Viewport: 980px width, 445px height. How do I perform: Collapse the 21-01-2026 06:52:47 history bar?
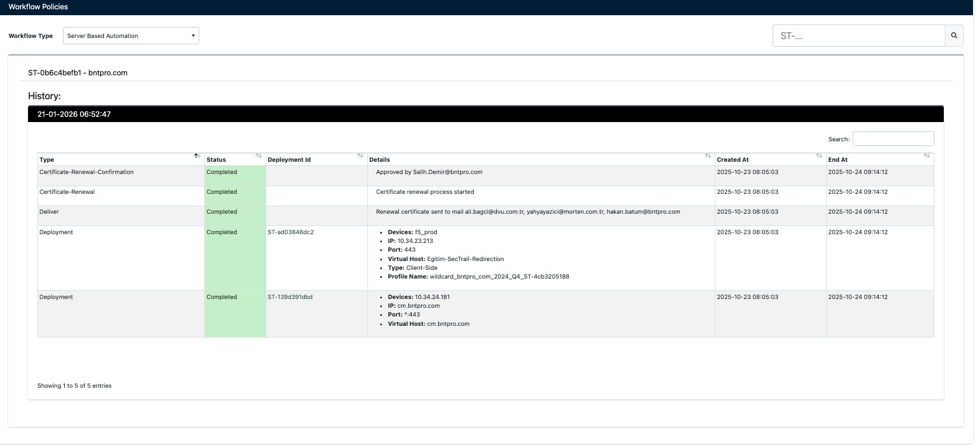tap(485, 114)
